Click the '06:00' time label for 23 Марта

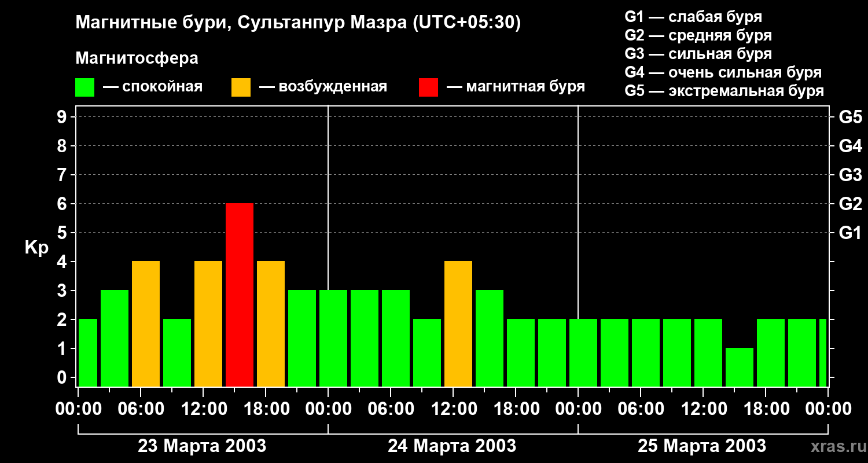(141, 409)
